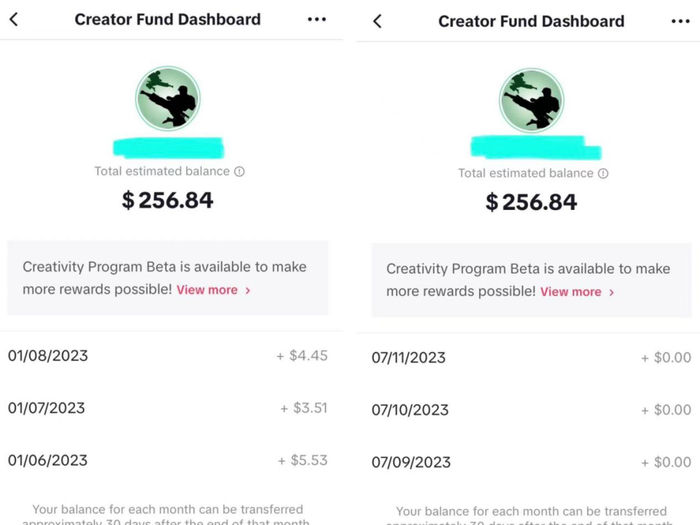
Task: Select the 07/09/2023 earnings row
Action: click(531, 462)
